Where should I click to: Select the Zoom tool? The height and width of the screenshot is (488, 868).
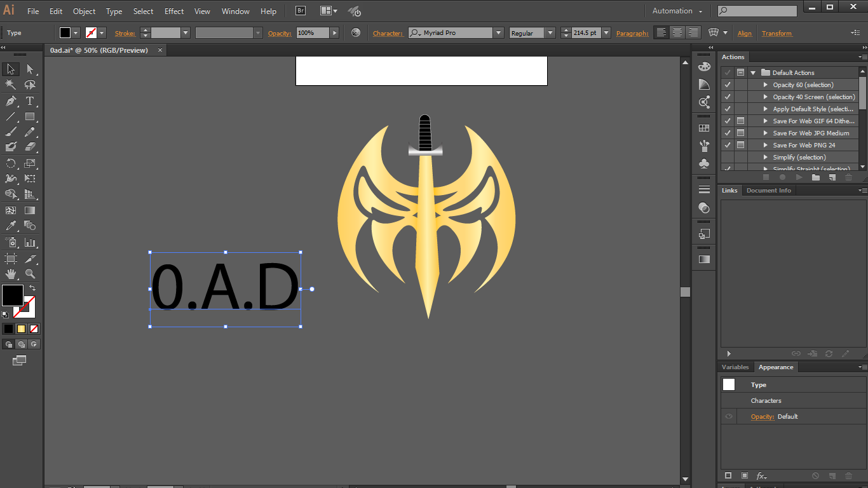click(x=30, y=274)
